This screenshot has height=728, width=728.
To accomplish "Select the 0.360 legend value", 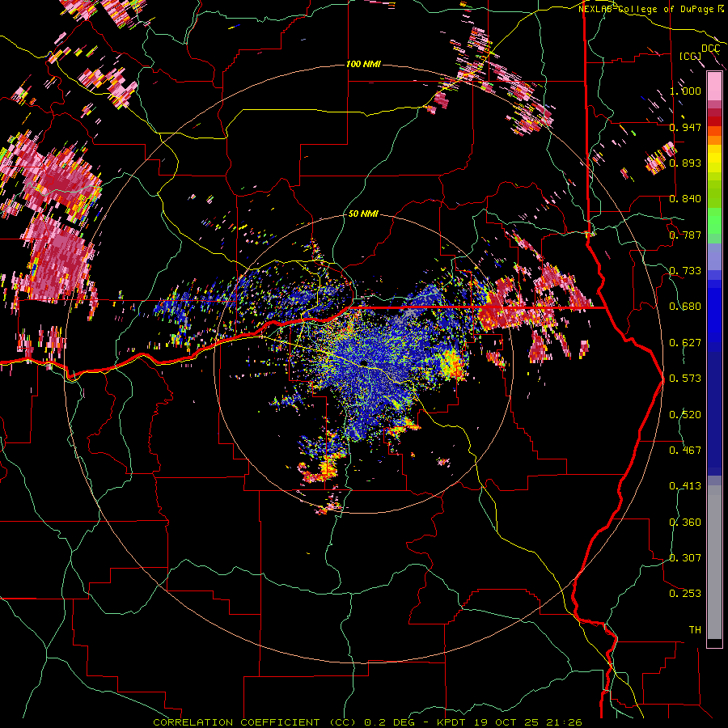I will [x=685, y=523].
